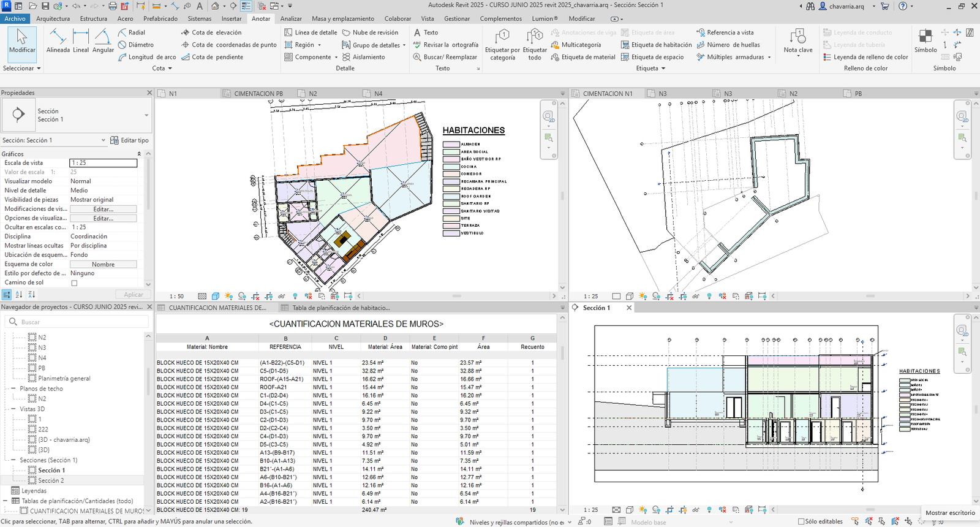The height and width of the screenshot is (527, 980).
Task: Click COCINA color swatch in legend
Action: tap(451, 167)
